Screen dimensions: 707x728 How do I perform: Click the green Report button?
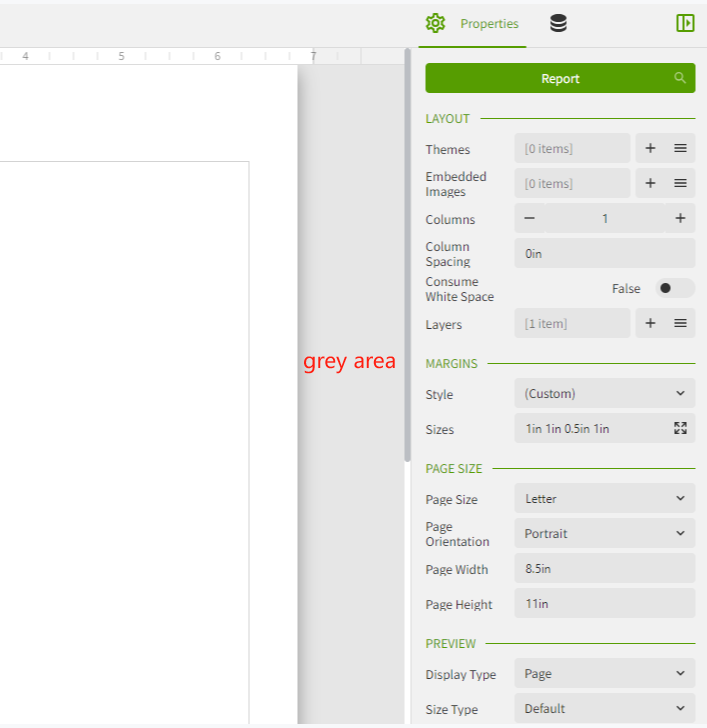point(560,79)
